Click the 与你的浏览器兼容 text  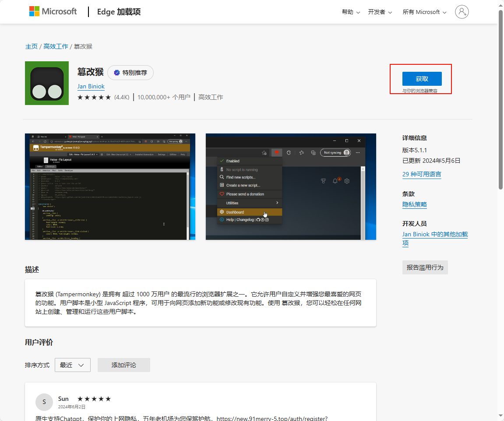coord(420,91)
